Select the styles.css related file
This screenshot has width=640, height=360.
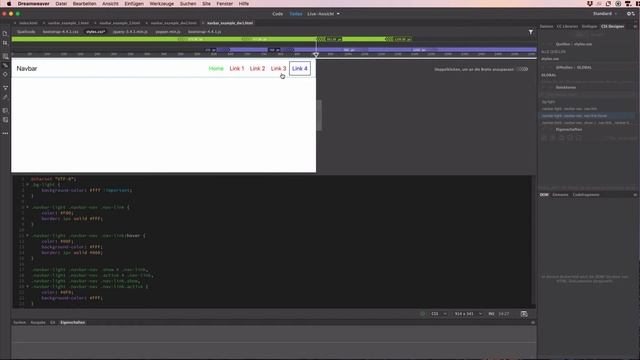[x=96, y=31]
